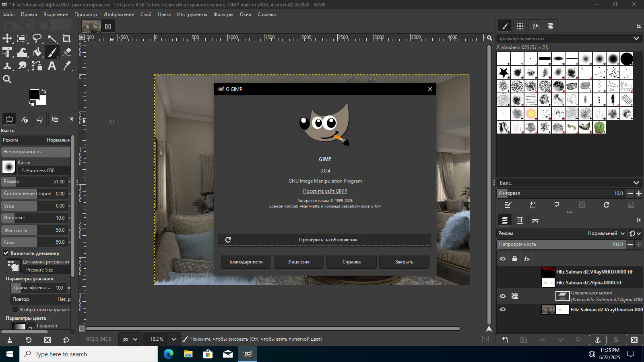The image size is (644, 362).
Task: Click the Проверить на обновления button
Action: [x=325, y=240]
